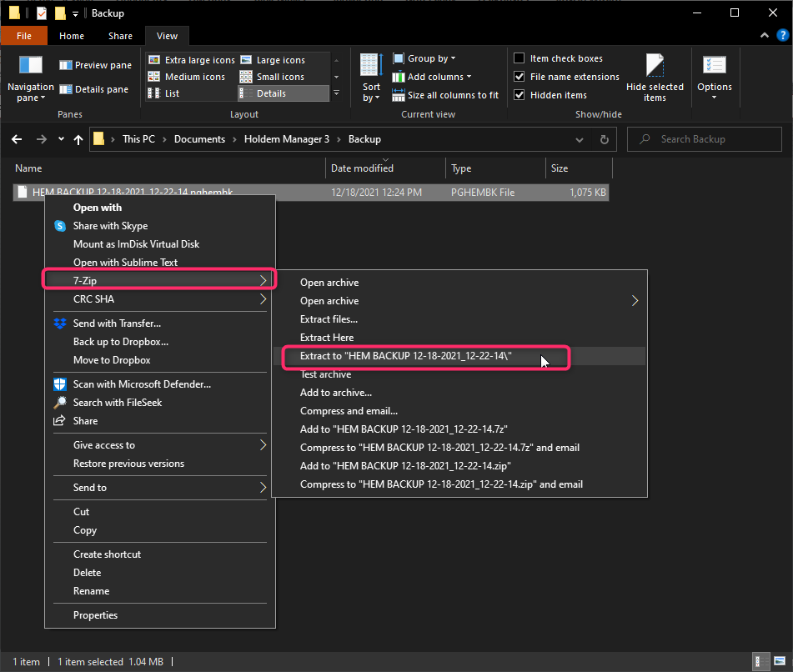The height and width of the screenshot is (672, 793).
Task: Navigate to Holdem Manager 3 breadcrumb
Action: point(287,139)
